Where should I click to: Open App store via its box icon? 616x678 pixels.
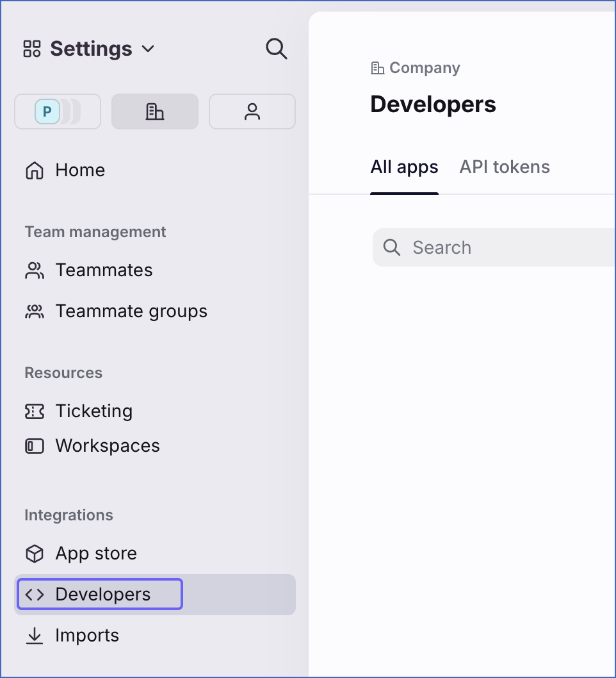34,553
